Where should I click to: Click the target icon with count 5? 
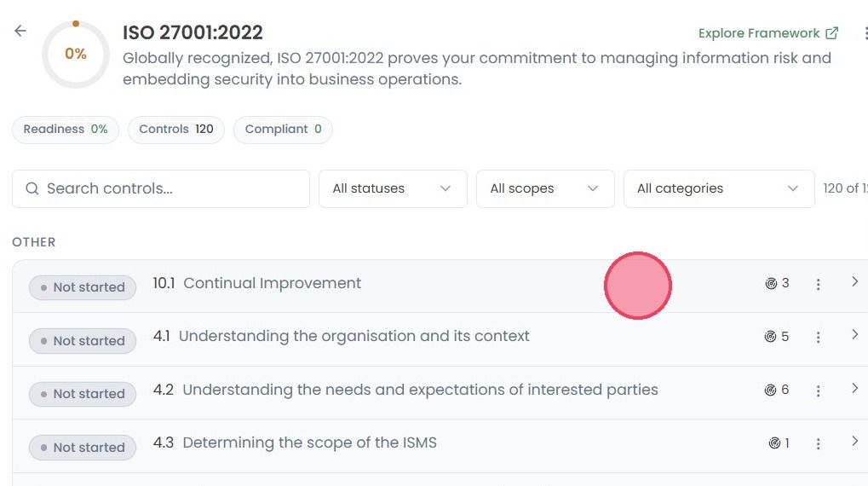coord(770,337)
